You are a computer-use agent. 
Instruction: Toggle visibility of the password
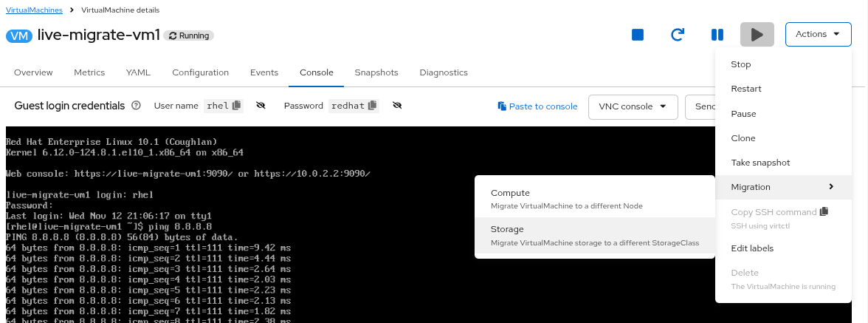pyautogui.click(x=397, y=106)
